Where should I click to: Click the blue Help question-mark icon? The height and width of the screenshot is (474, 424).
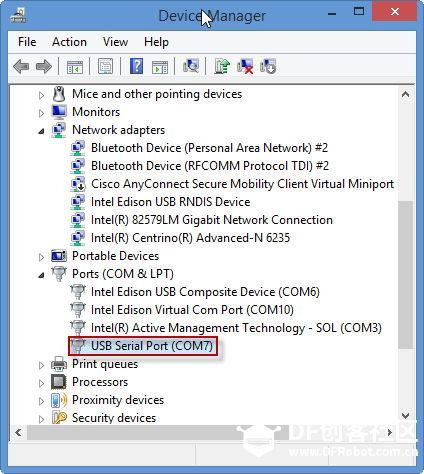[137, 66]
